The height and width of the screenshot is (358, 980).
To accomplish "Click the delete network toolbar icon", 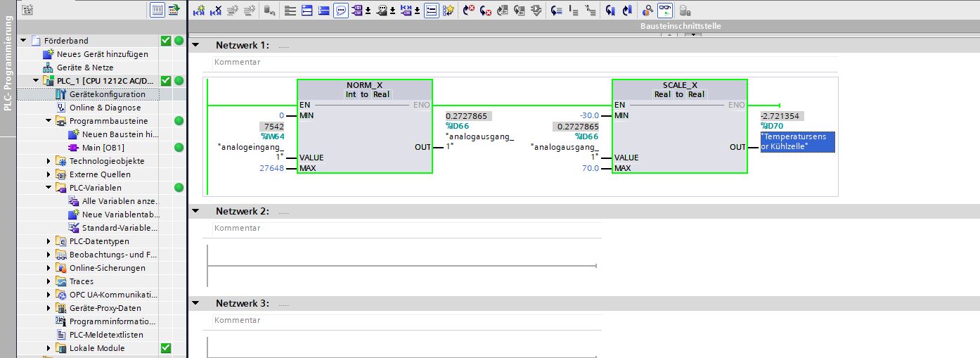I will 216,11.
